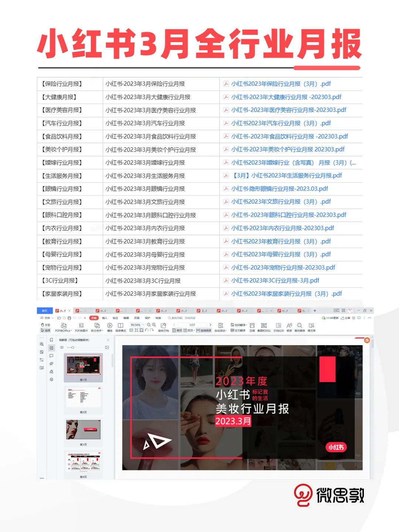Activate the 手型 hand tool
This screenshot has height=532, width=399.
click(x=45, y=325)
